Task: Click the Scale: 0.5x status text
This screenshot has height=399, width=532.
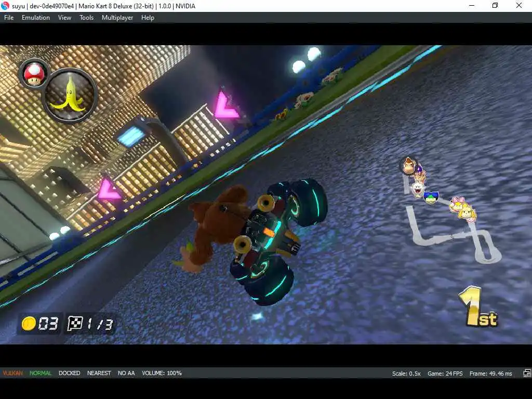Action: 406,374
